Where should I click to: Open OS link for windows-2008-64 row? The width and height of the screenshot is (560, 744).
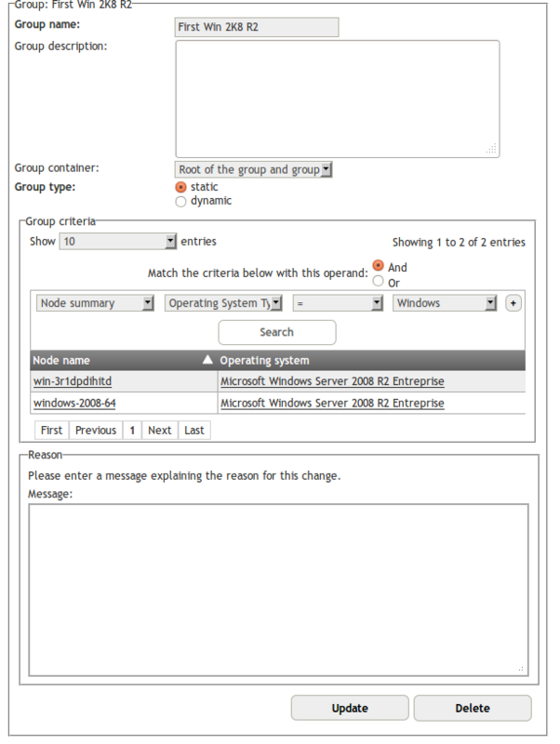coord(332,404)
